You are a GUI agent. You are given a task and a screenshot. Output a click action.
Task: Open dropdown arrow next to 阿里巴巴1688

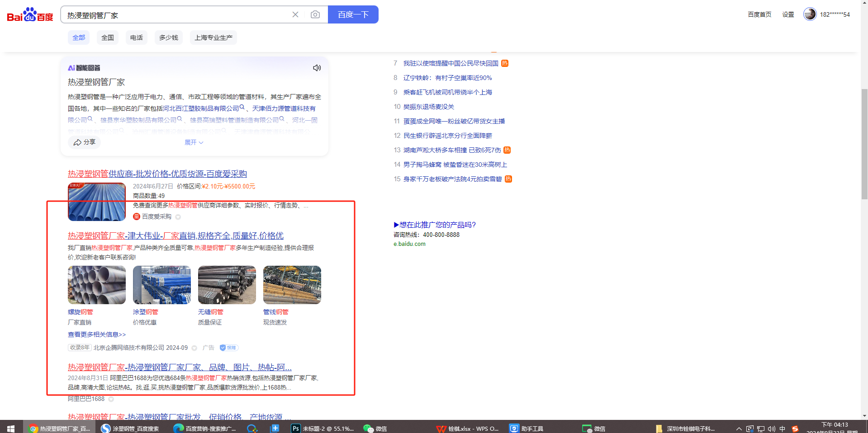point(111,399)
